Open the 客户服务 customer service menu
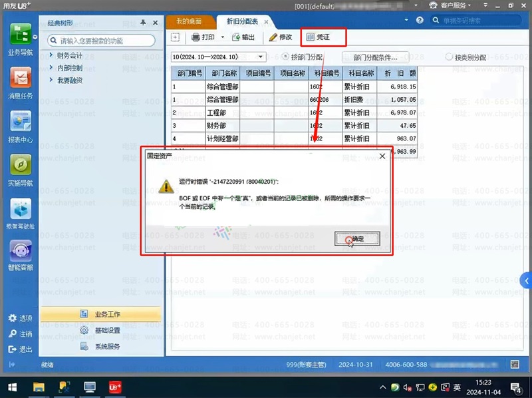Viewport: 532px width, 398px height. pos(450,5)
